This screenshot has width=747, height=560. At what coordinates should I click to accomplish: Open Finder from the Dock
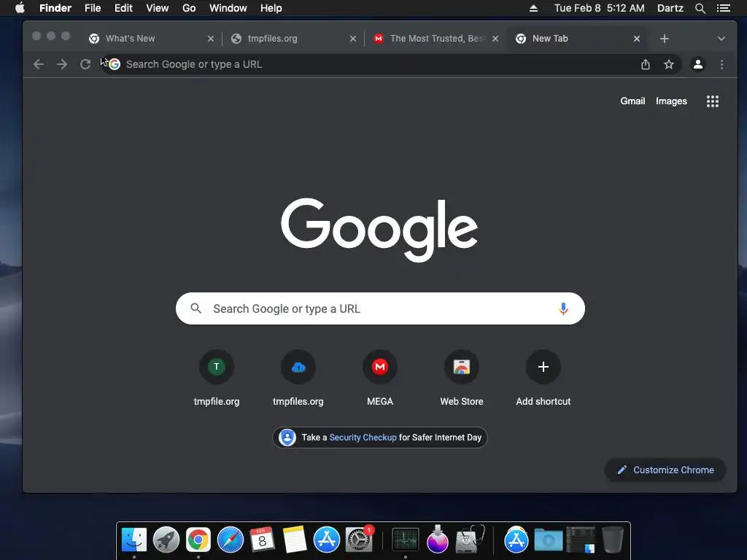pyautogui.click(x=134, y=540)
